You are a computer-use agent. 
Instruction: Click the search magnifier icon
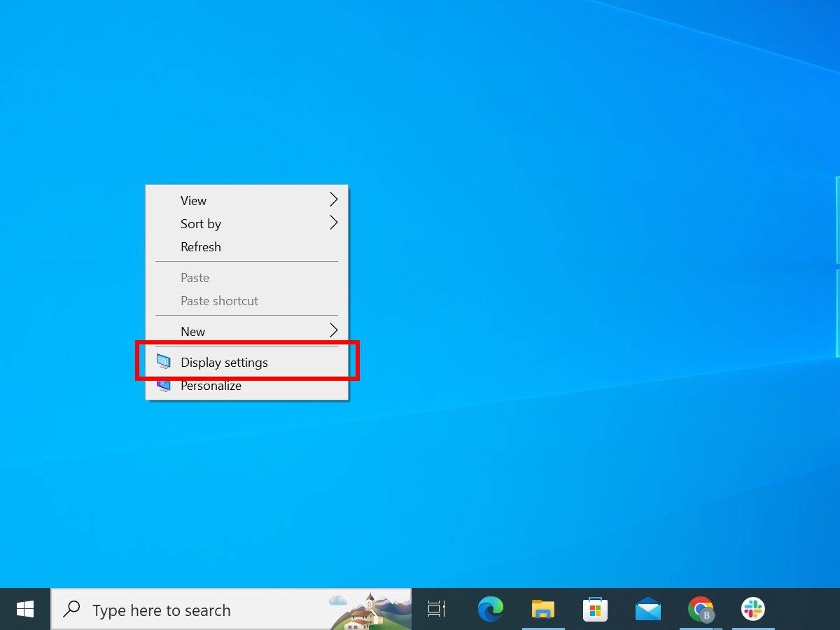coord(70,609)
